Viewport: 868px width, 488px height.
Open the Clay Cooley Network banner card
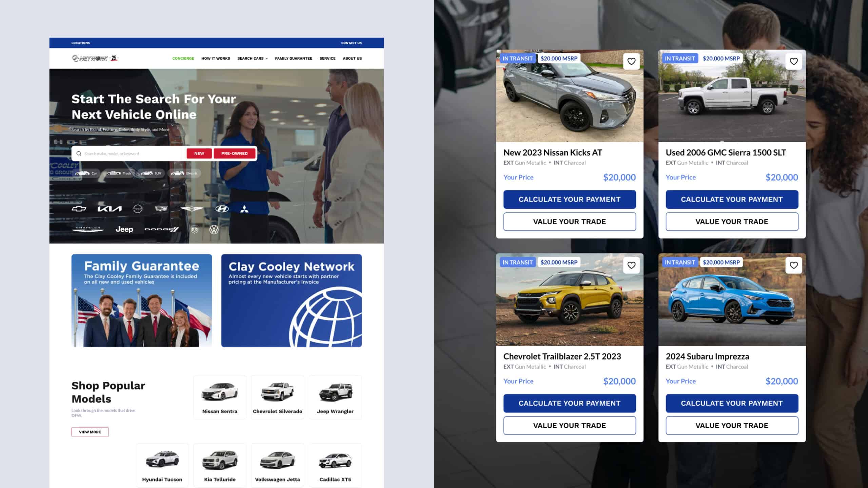[x=292, y=301]
